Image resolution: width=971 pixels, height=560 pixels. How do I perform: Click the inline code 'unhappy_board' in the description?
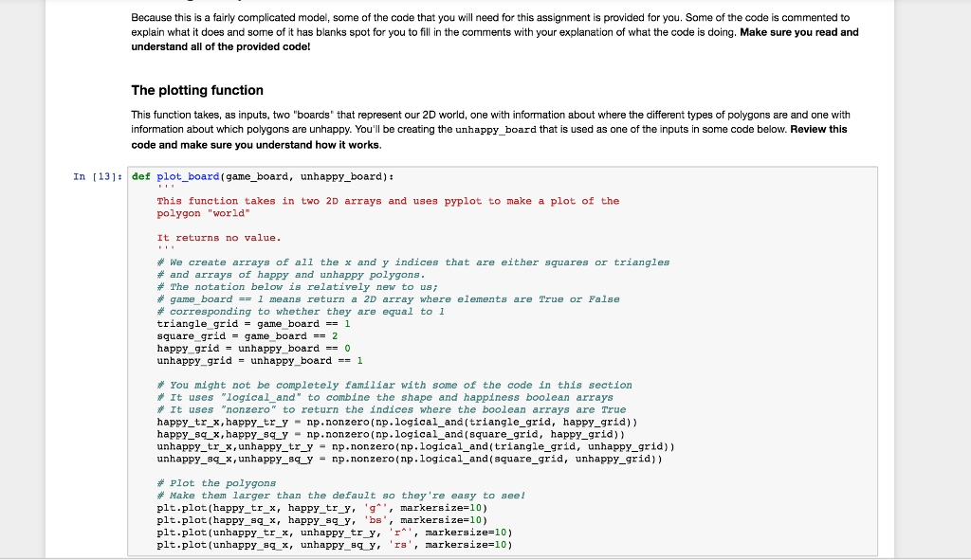pos(496,130)
